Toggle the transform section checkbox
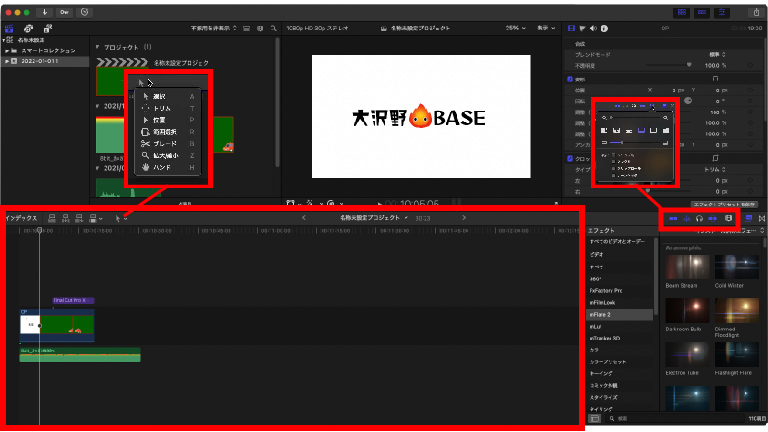 click(x=570, y=79)
